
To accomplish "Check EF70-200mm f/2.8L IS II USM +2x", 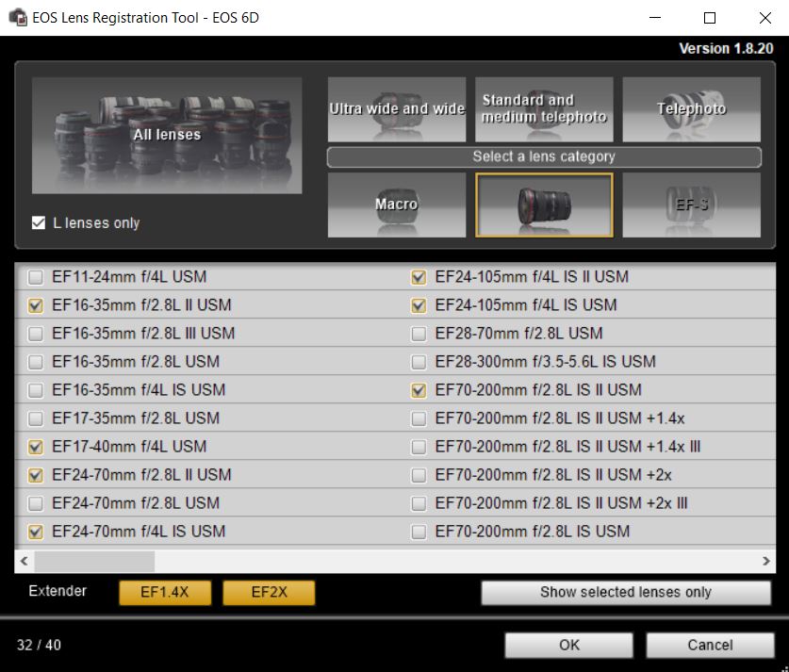I will click(419, 475).
